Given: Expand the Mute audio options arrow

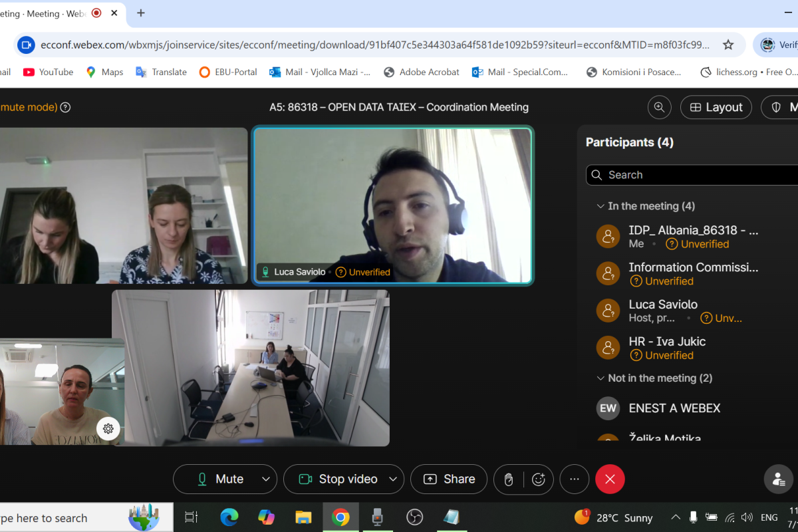Looking at the screenshot, I should pos(266,479).
